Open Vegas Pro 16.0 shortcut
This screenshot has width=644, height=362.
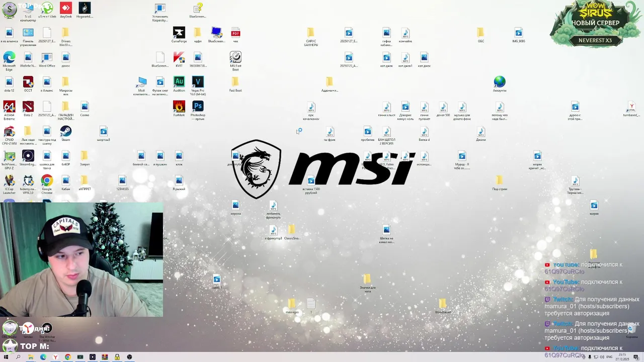198,85
